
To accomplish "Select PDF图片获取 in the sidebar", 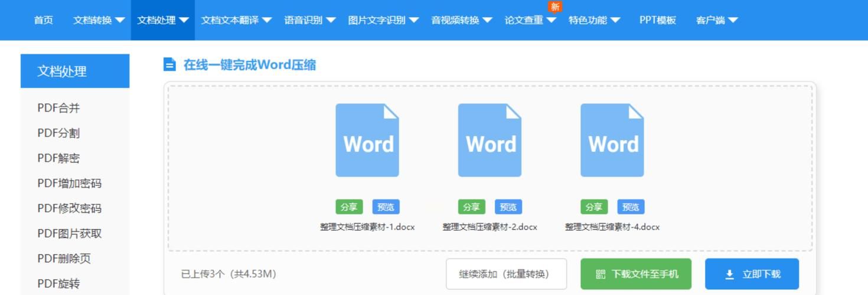I will pos(70,234).
